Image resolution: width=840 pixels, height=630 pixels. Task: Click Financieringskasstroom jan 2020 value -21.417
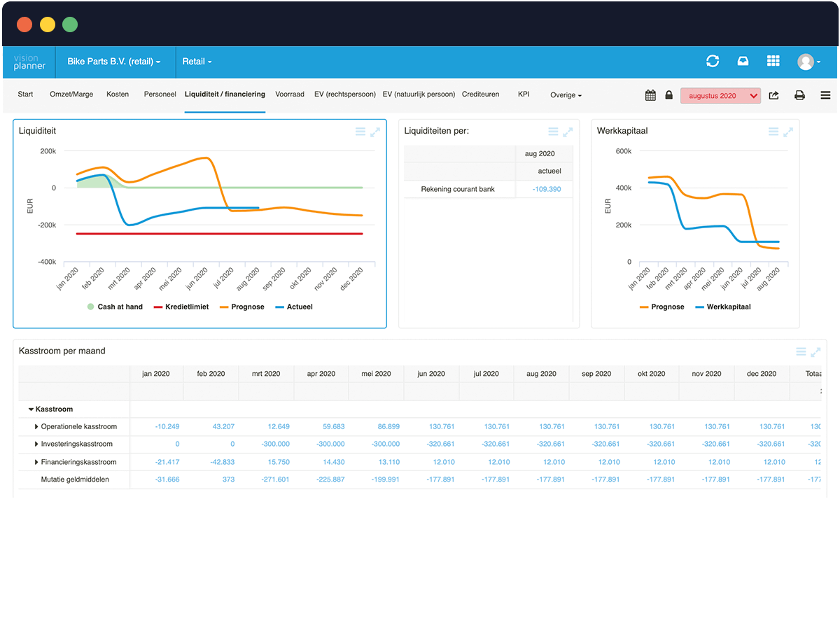[x=167, y=463]
